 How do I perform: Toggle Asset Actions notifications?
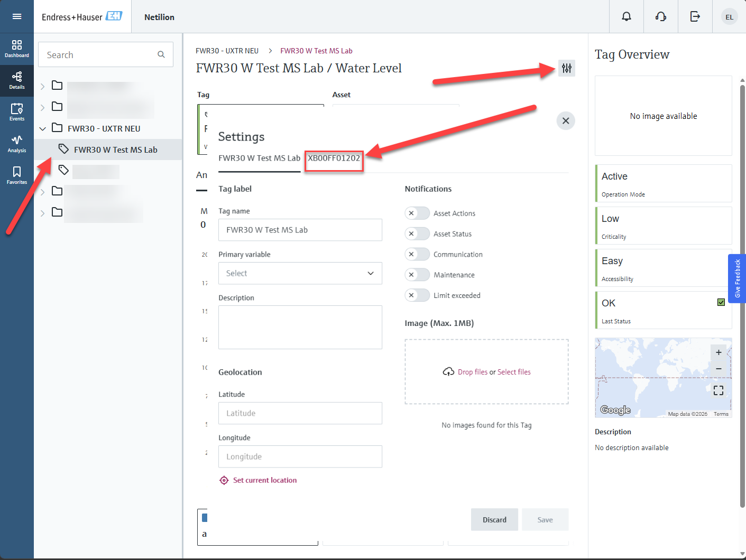417,213
